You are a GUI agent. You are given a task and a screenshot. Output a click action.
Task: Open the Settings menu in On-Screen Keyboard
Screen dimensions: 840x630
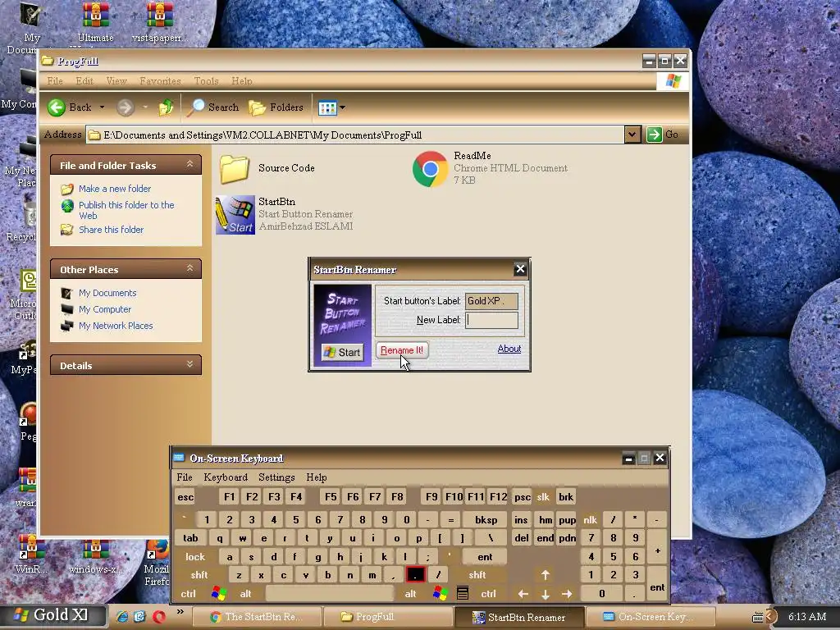click(276, 477)
